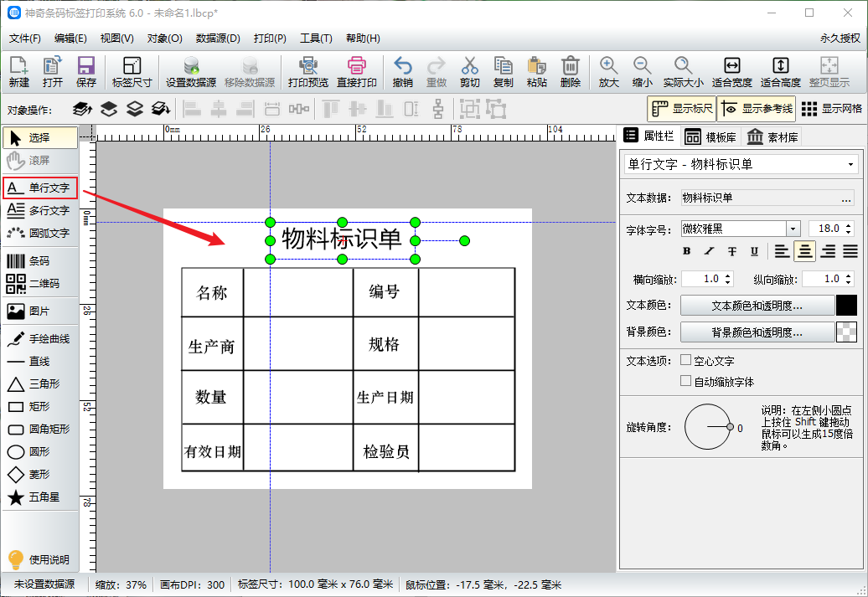Choose the 条码 barcode tool
The image size is (868, 597).
[x=40, y=260]
